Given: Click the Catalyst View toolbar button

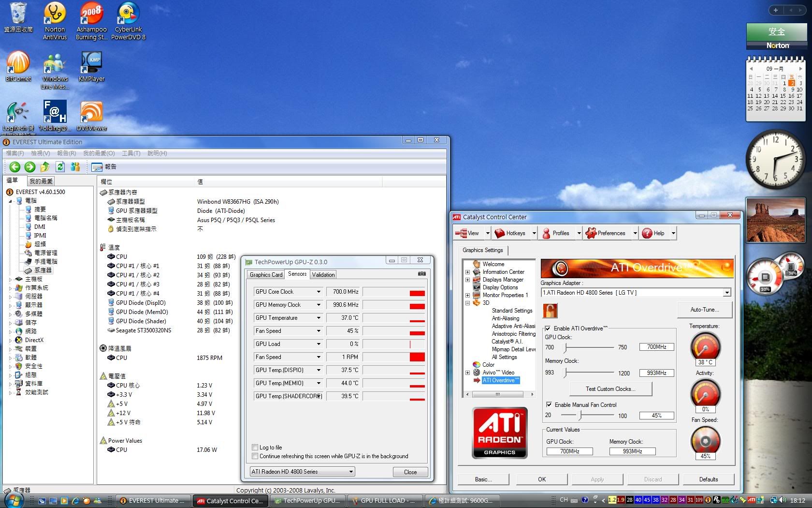Looking at the screenshot, I should click(x=468, y=233).
